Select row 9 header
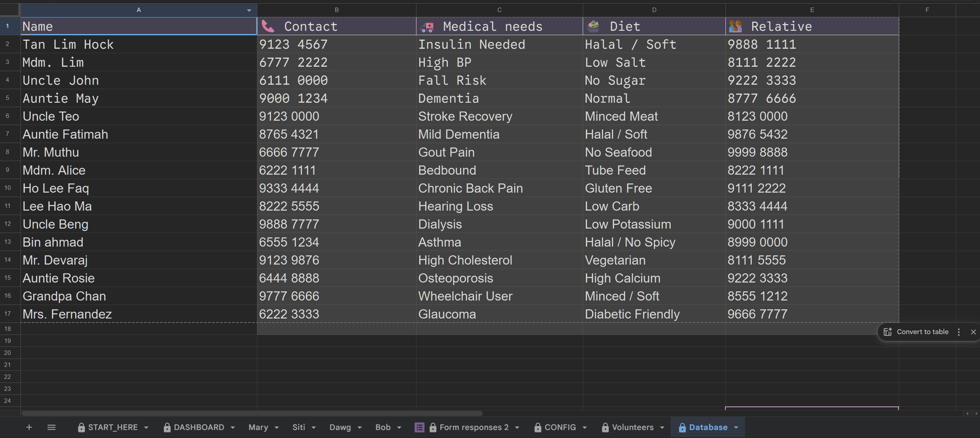This screenshot has height=438, width=980. tap(8, 170)
